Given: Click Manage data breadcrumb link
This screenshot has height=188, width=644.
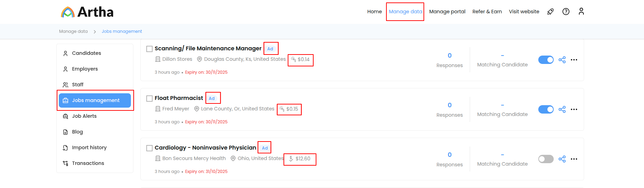Looking at the screenshot, I should [73, 31].
